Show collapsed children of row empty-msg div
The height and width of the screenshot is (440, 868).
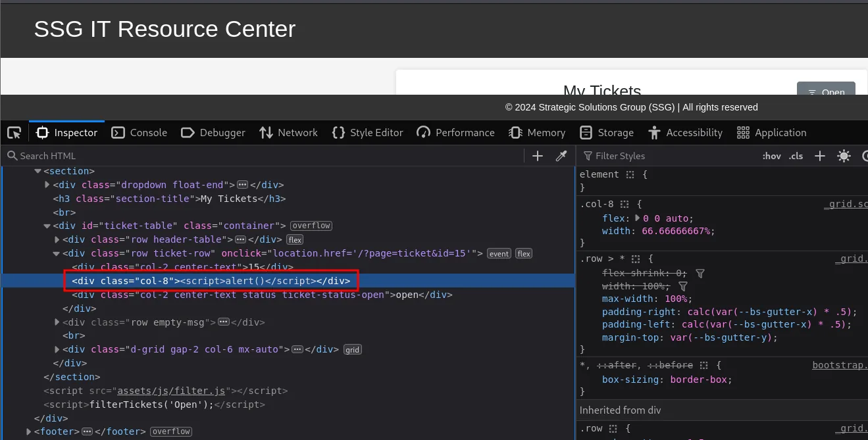pyautogui.click(x=223, y=322)
